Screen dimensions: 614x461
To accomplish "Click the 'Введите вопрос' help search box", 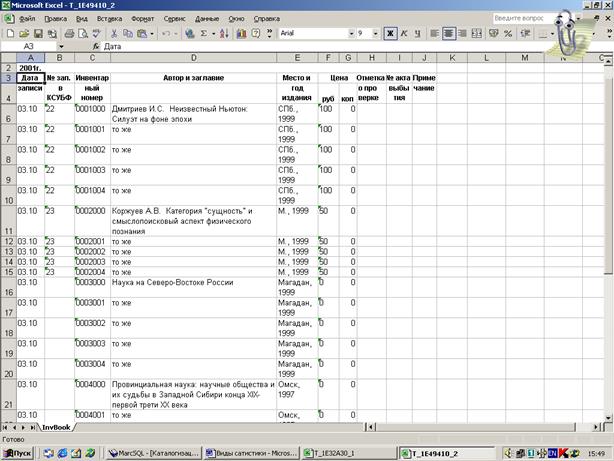I will tap(527, 18).
